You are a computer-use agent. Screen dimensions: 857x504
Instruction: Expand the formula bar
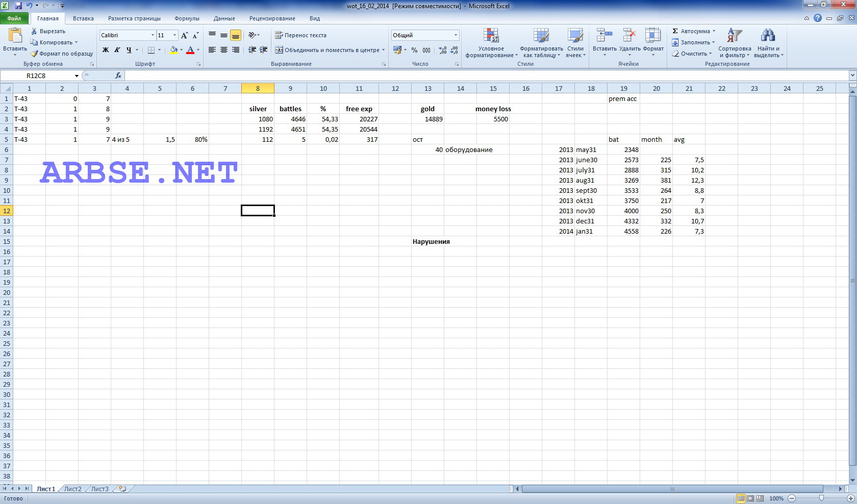[852, 75]
